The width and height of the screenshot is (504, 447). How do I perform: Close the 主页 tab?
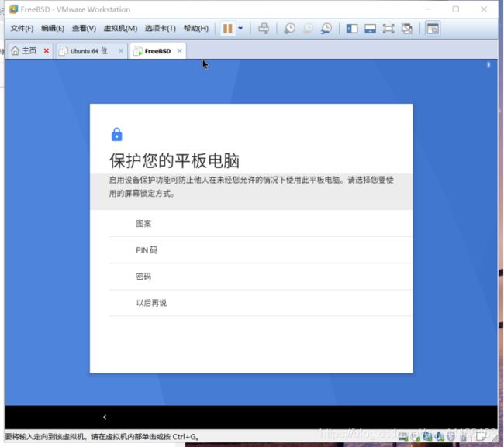47,50
